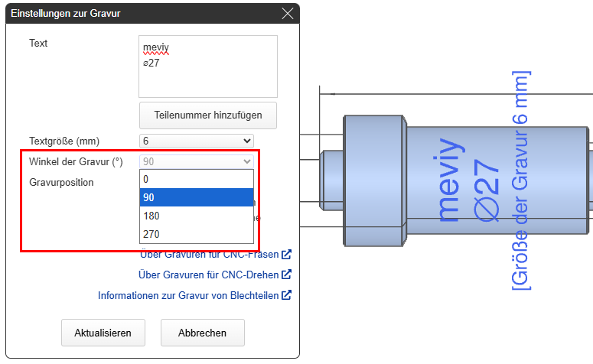Pick 180 from the engraving angle list
Viewport: 593px width, 364px height.
[197, 216]
